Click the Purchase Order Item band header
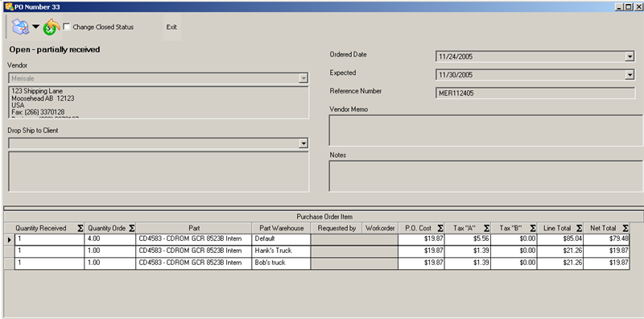644x319 pixels. click(x=324, y=217)
